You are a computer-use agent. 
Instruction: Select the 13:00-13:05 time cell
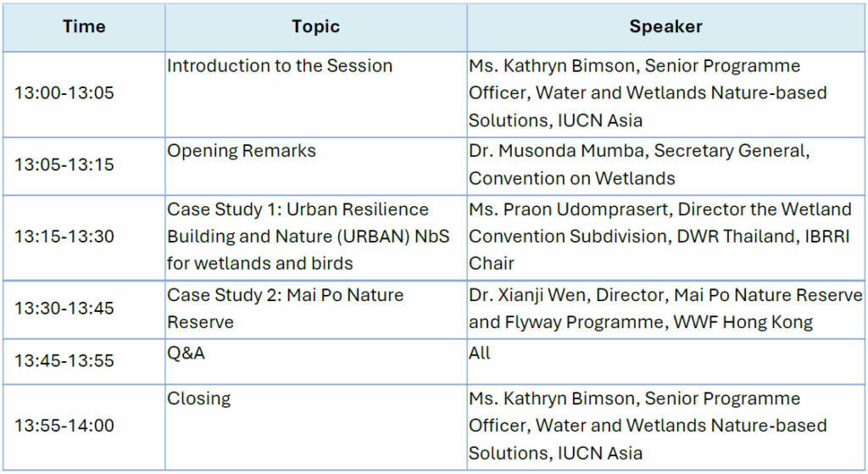tap(64, 93)
